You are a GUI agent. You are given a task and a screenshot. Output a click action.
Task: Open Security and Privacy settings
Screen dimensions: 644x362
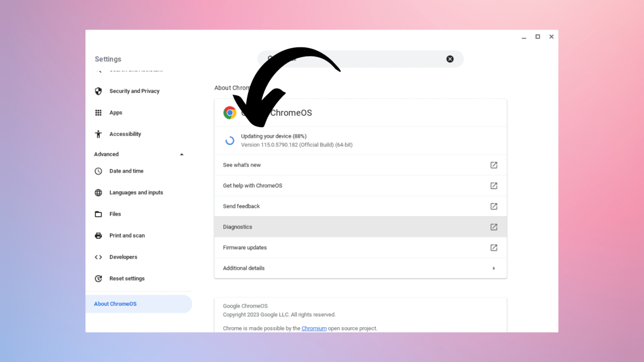(134, 91)
